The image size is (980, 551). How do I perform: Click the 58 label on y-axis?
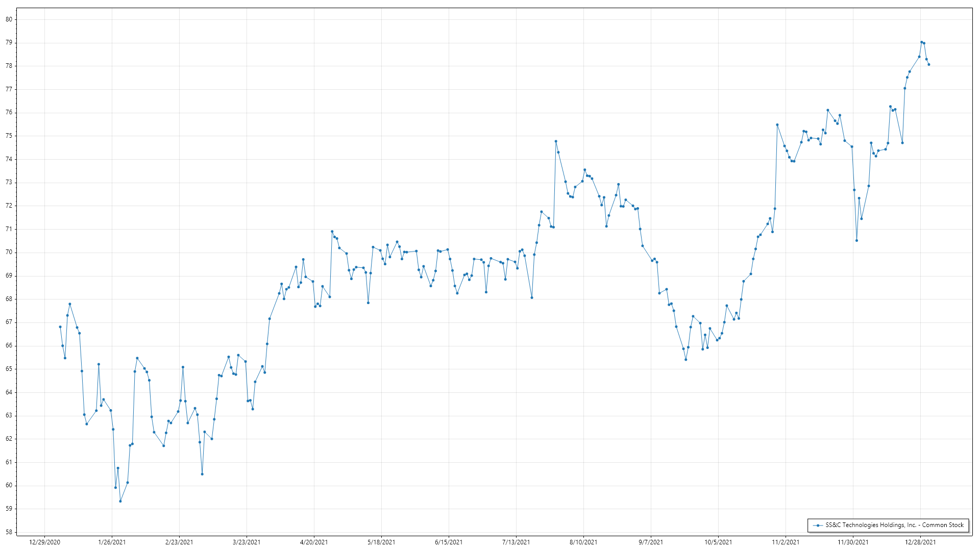(x=9, y=532)
